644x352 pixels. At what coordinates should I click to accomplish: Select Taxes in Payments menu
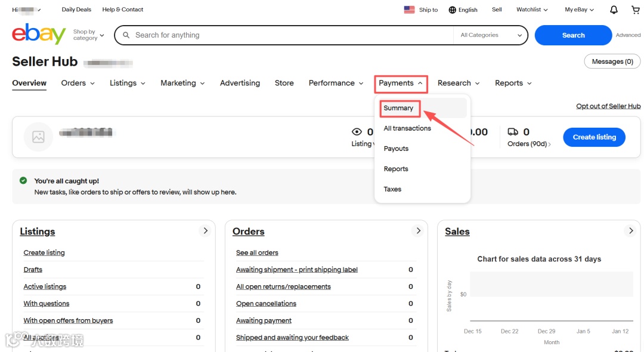point(392,189)
